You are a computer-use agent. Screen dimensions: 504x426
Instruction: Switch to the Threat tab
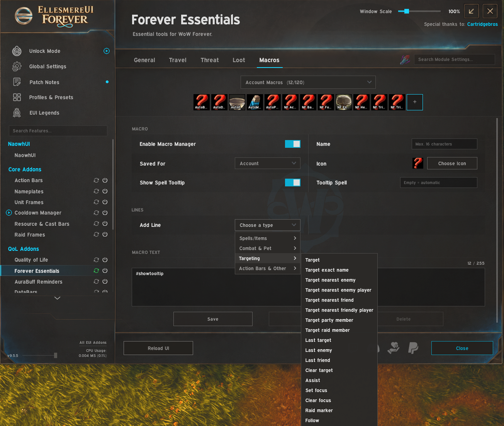tap(210, 60)
